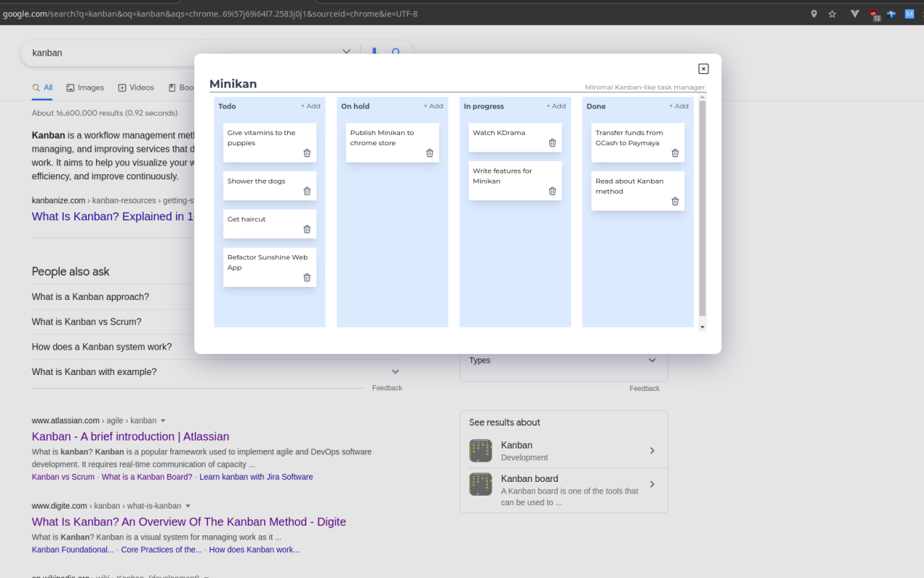Open the 'Kanban Foundational...' sitelink
This screenshot has height=578, width=924.
tap(73, 550)
